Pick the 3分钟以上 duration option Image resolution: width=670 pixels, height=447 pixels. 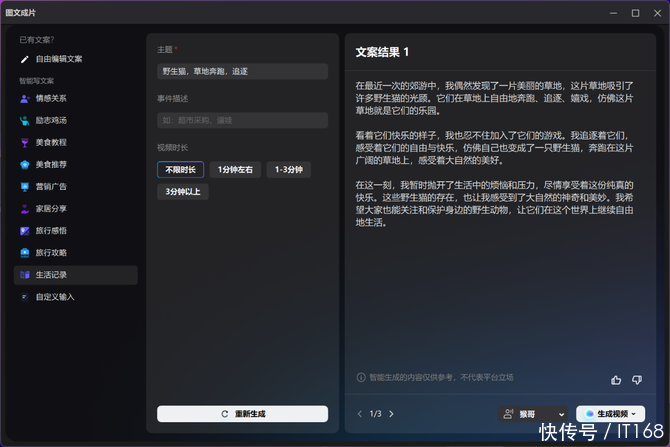pos(182,192)
